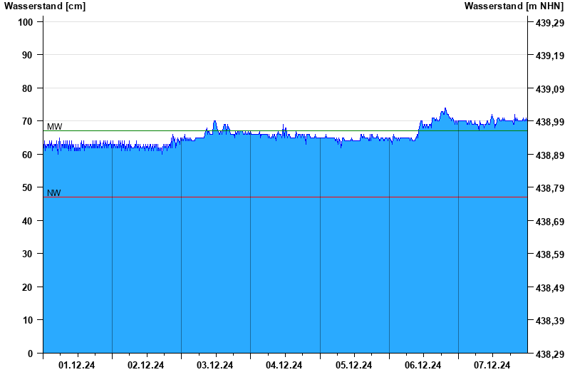Click the red NW threshold line
The image size is (570, 392).
[285, 197]
